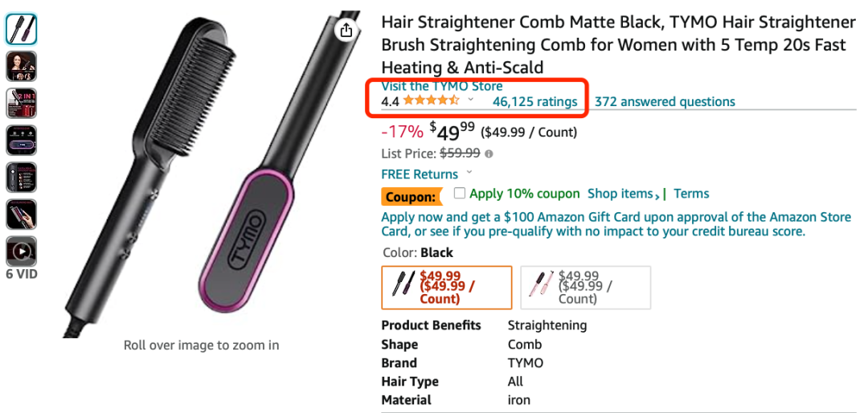Expand the rating breakdown dropdown arrow

point(471,101)
